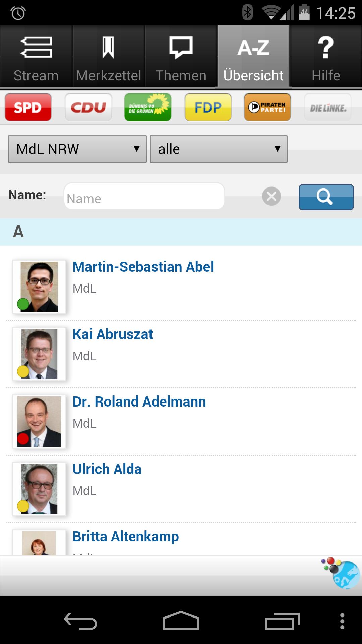Open Ulrich Alda's profile
362x644 pixels.
coord(108,469)
